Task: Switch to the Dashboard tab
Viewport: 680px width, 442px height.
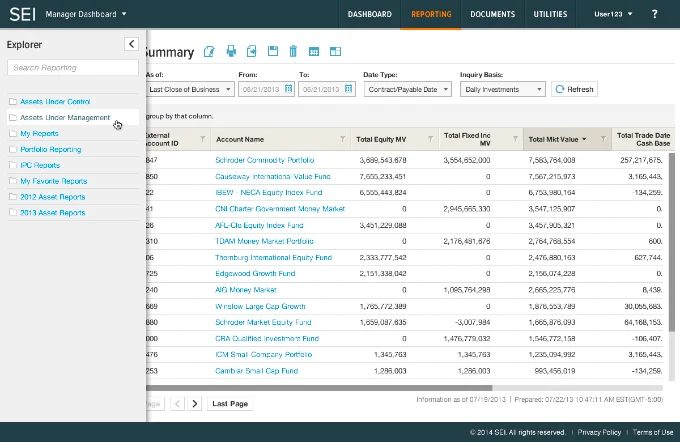Action: [x=369, y=14]
